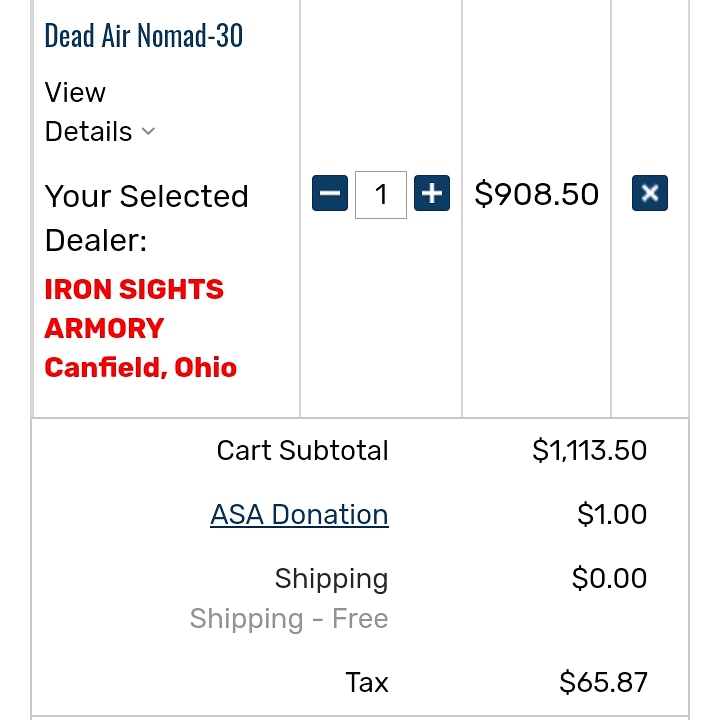720x720 pixels.
Task: Click the $1.00 donation amount
Action: coord(612,514)
